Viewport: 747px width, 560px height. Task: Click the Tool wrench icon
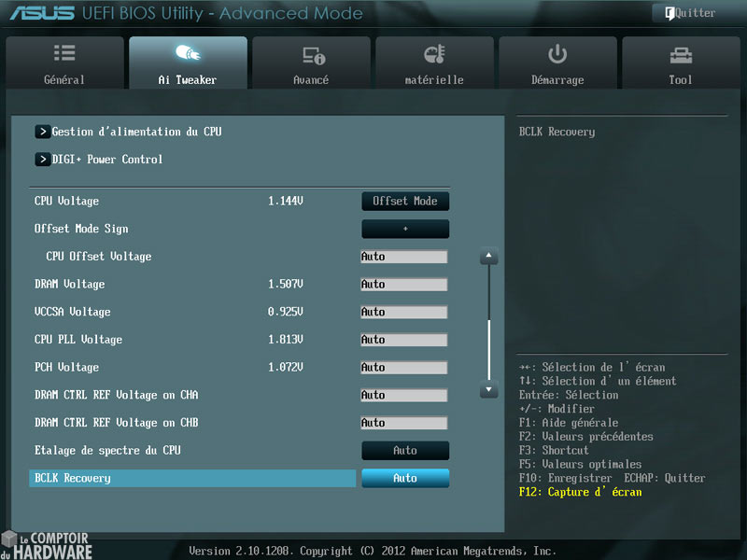pyautogui.click(x=681, y=53)
